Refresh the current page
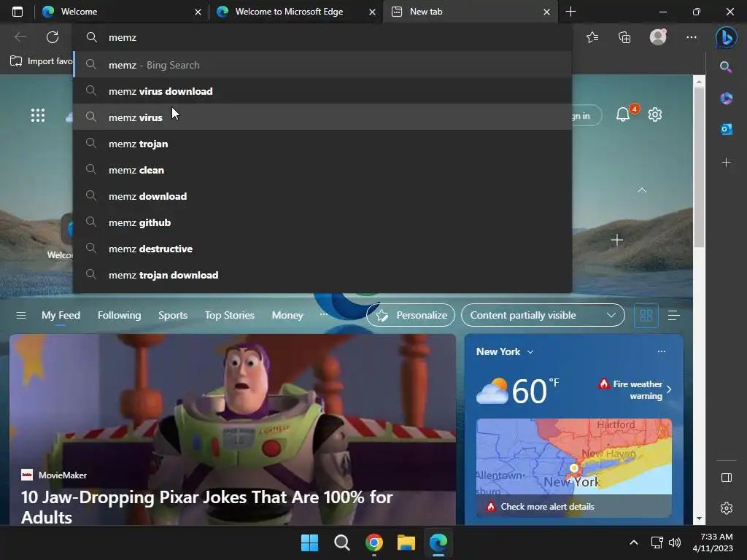This screenshot has height=560, width=747. click(x=53, y=37)
